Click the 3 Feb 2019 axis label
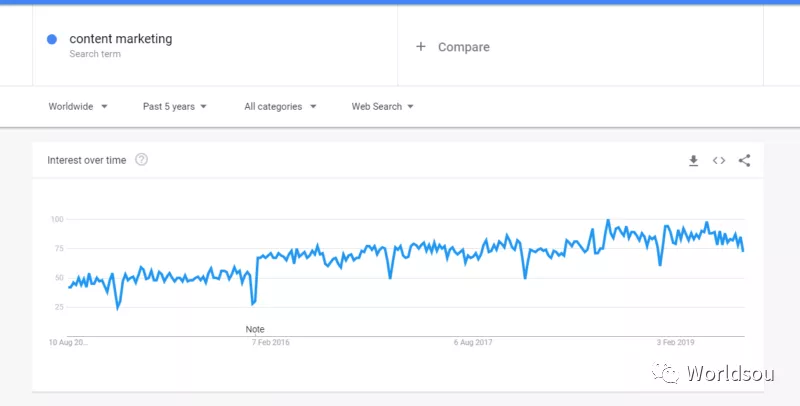Image resolution: width=800 pixels, height=406 pixels. [x=677, y=342]
